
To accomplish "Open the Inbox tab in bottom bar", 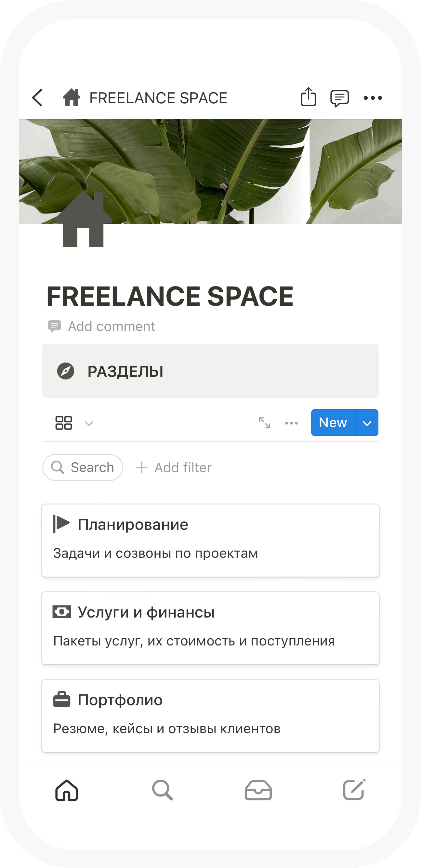I will (x=258, y=790).
